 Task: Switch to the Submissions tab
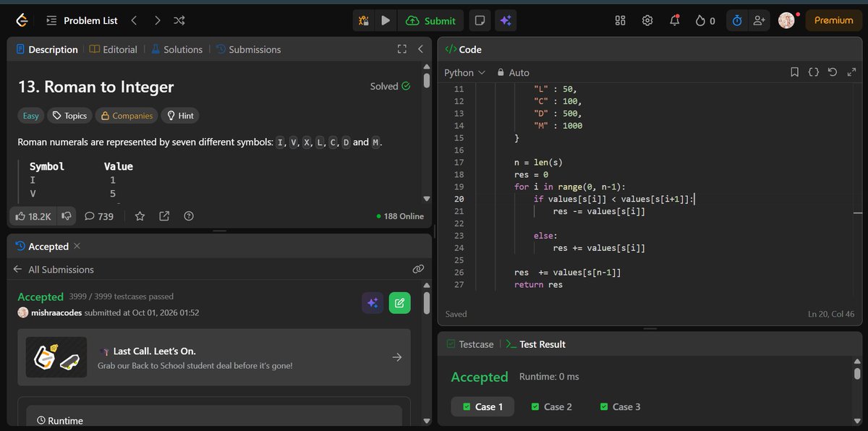coord(248,49)
